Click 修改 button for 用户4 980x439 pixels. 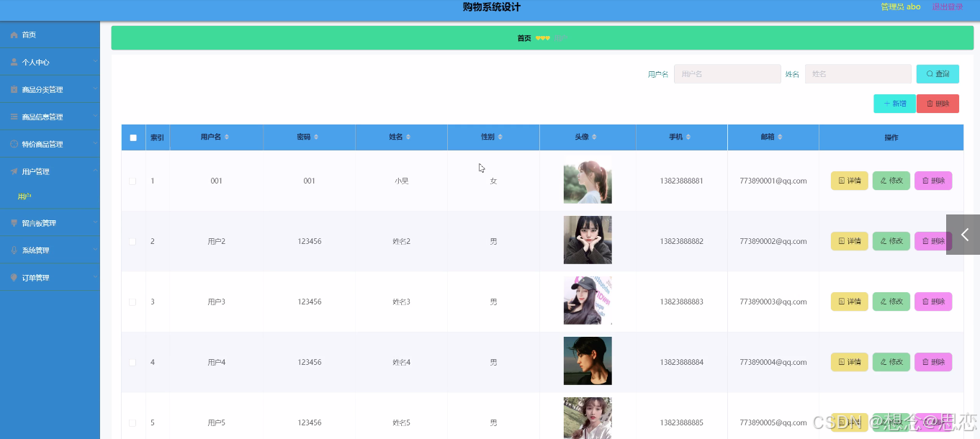point(891,362)
